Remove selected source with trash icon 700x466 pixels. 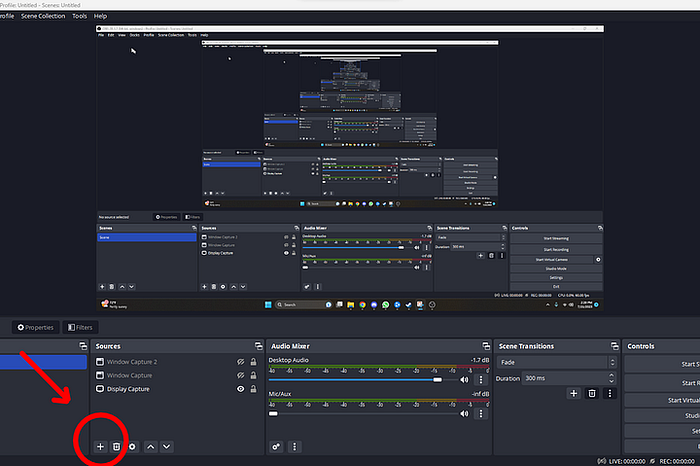click(x=117, y=446)
